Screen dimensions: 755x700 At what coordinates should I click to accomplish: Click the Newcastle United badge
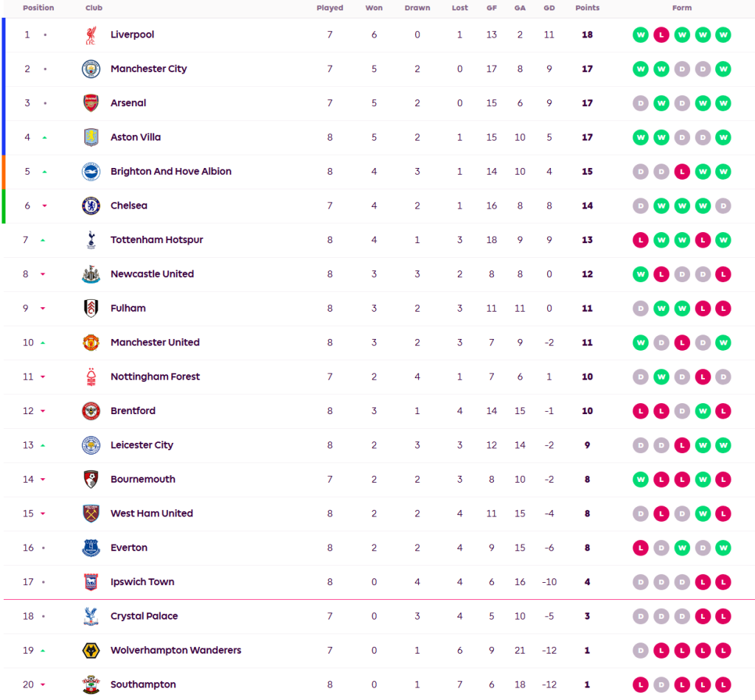91,274
